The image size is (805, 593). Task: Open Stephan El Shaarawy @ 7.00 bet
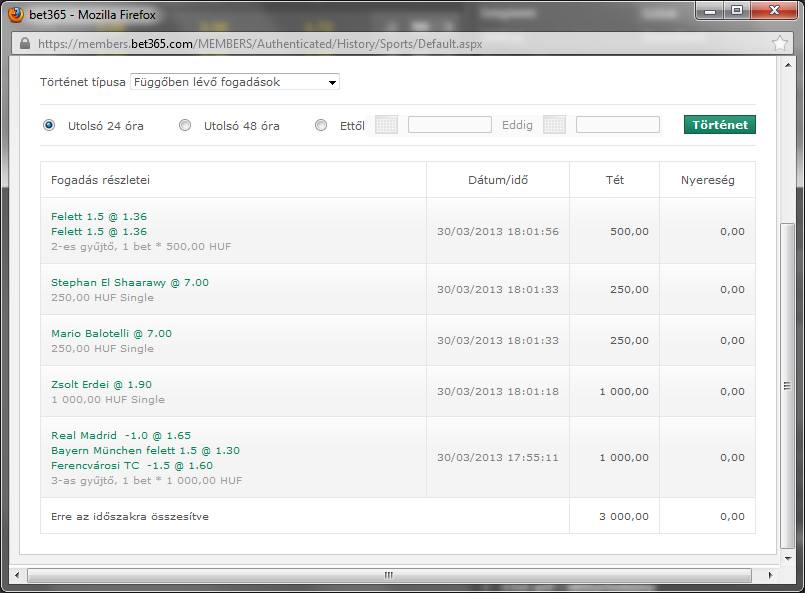[x=130, y=283]
